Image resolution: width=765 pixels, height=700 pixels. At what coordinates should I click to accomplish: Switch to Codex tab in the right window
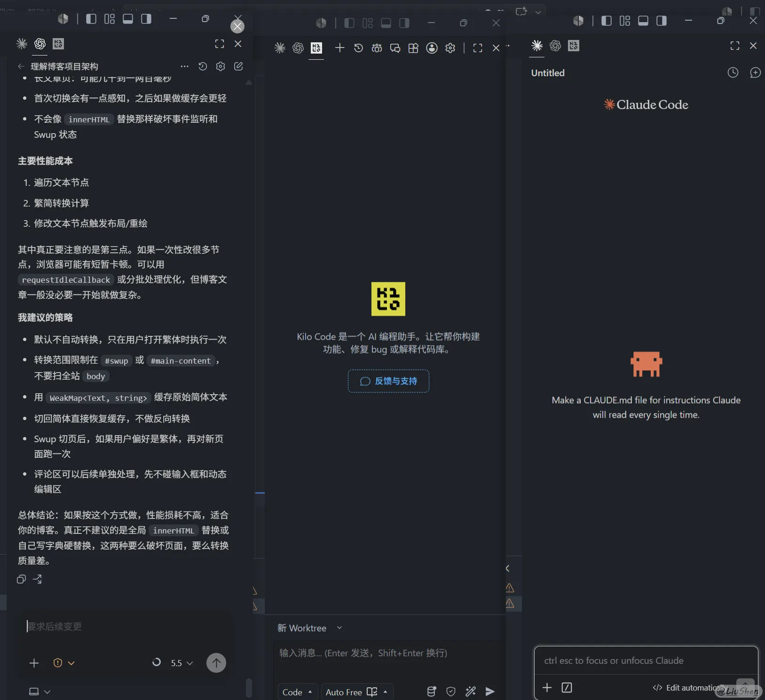click(555, 46)
